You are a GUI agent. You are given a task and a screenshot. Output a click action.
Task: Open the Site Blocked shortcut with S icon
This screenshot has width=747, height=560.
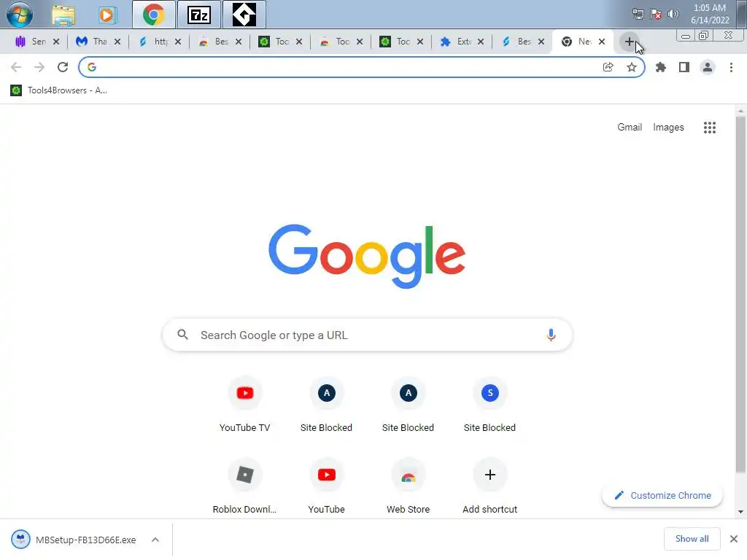tap(489, 405)
